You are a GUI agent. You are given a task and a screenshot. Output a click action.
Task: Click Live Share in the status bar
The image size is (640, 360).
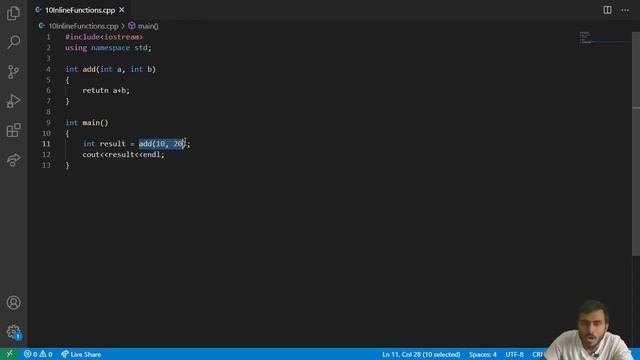pos(81,354)
